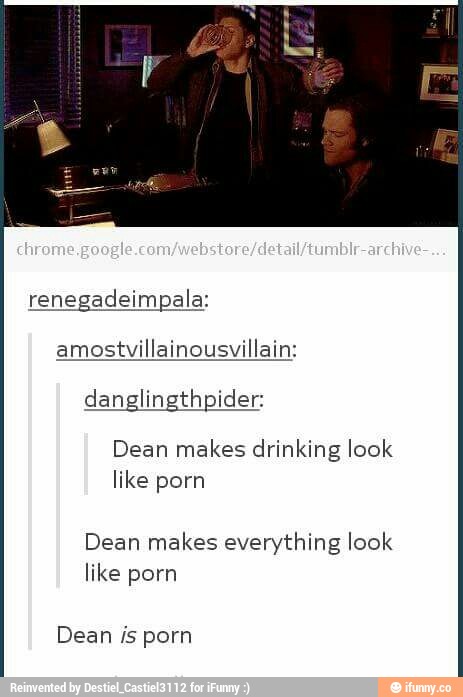
Task: Go to danglingthpider's profile link
Action: [171, 399]
